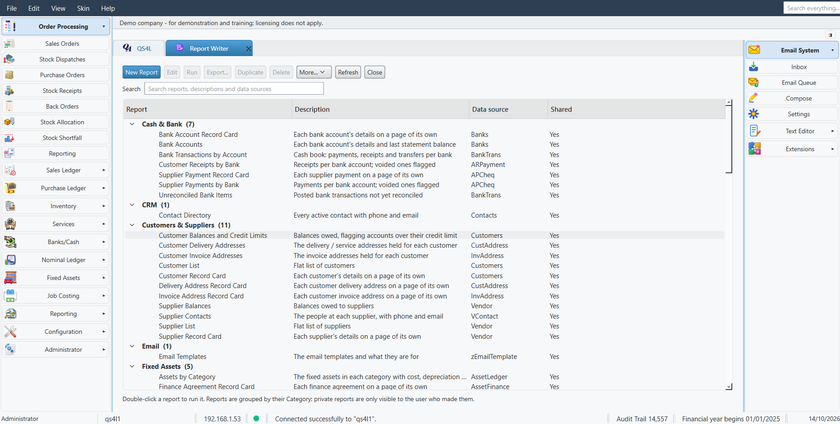The image size is (840, 424).
Task: Open the Fixed Assets icon
Action: point(10,278)
